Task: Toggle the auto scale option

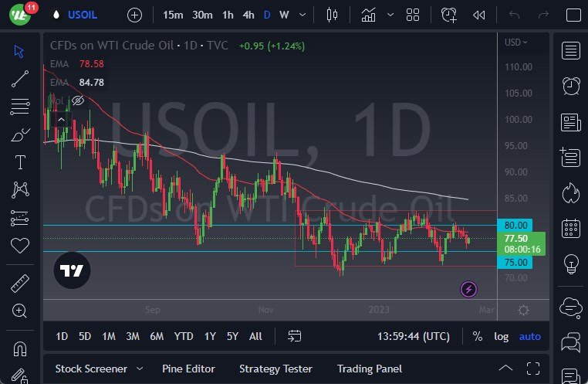Action: (x=530, y=336)
